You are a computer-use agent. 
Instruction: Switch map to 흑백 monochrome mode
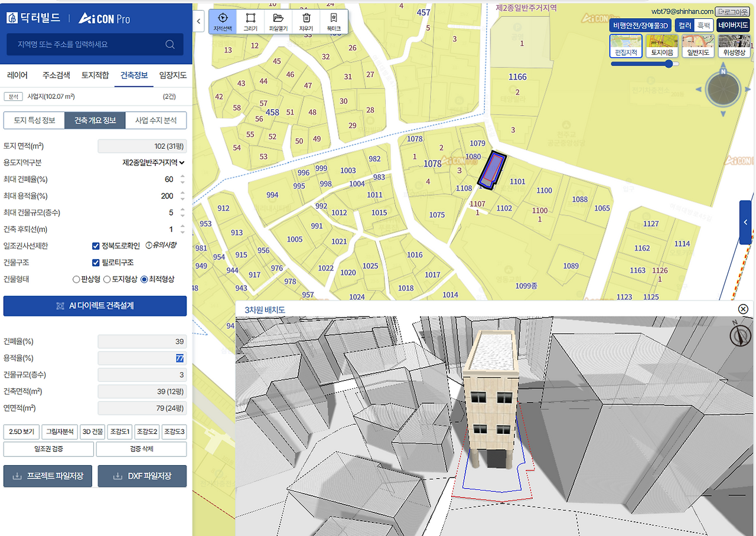703,25
